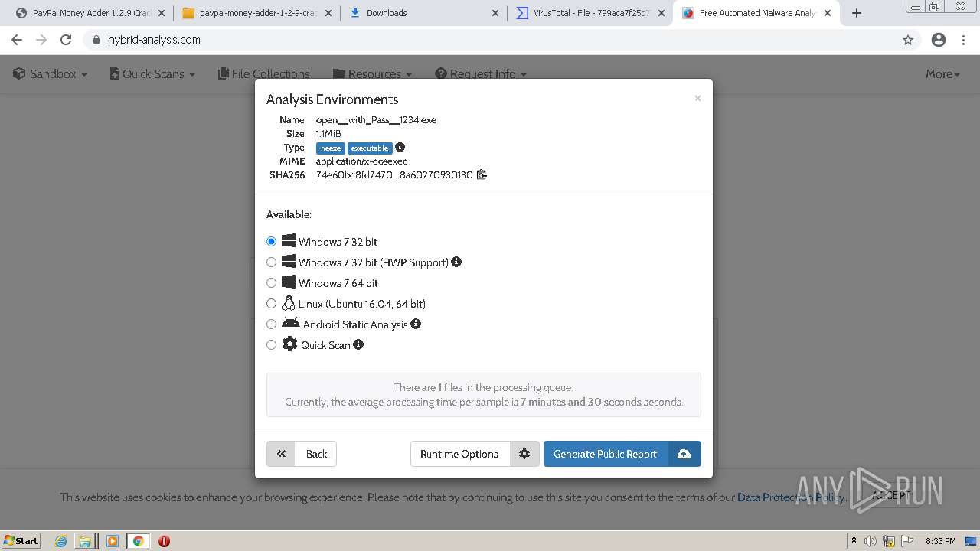Open a new browser tab

pyautogui.click(x=857, y=13)
